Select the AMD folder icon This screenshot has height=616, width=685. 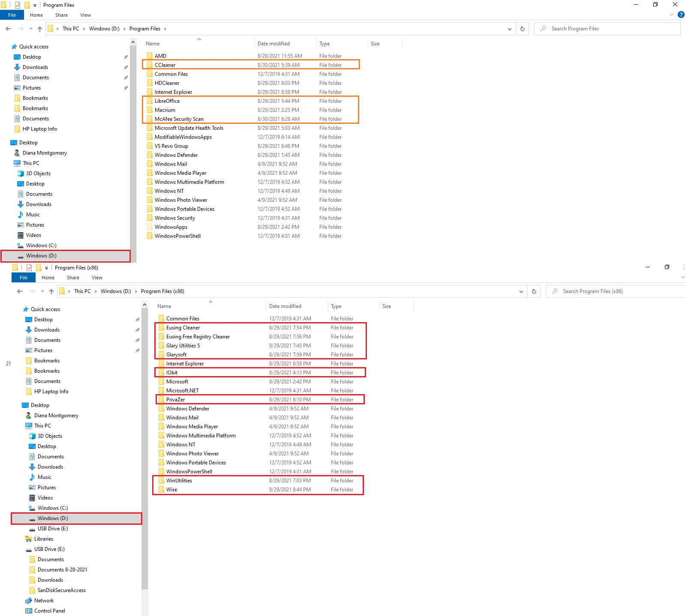[x=150, y=56]
